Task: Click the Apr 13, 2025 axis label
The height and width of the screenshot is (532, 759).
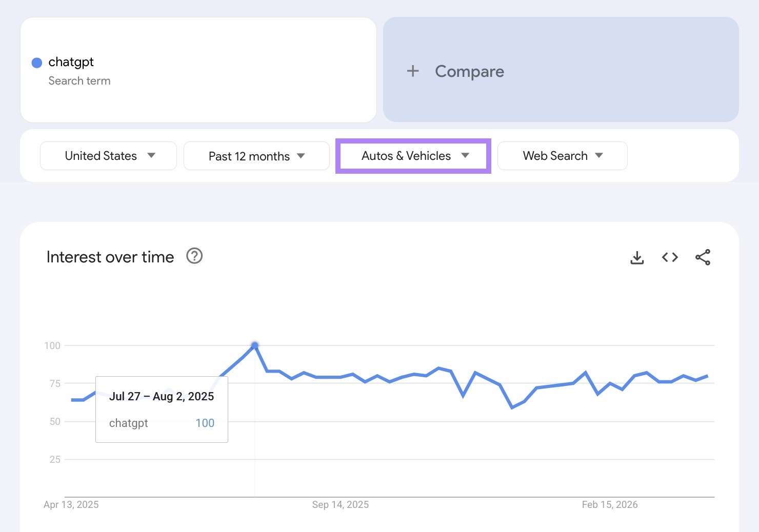Action: point(71,504)
